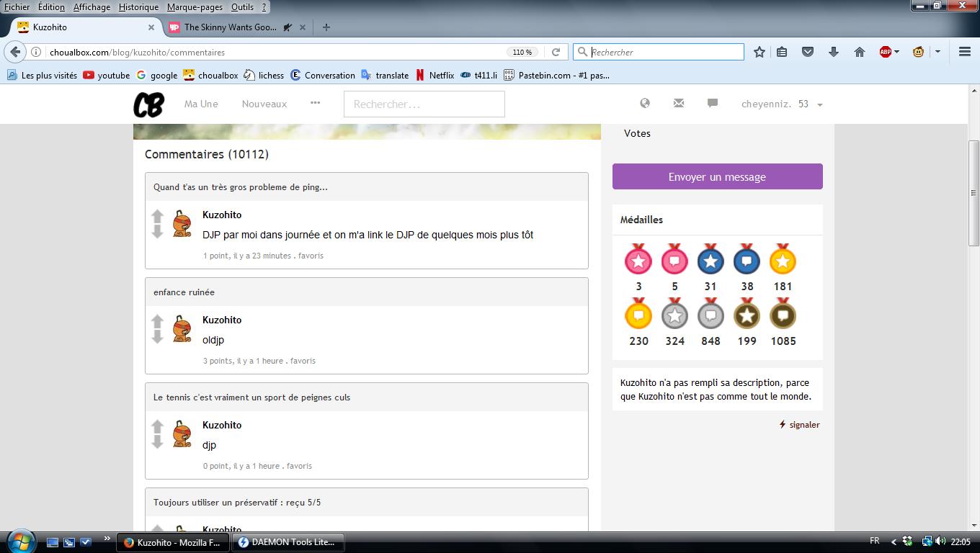Go to Firefox home page icon
Screen dimensions: 980x553
coord(859,52)
